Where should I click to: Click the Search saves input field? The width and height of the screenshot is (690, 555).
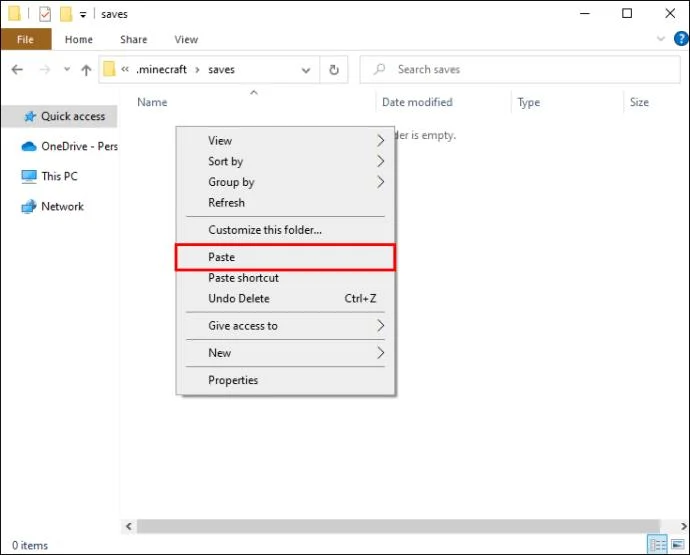pos(520,70)
